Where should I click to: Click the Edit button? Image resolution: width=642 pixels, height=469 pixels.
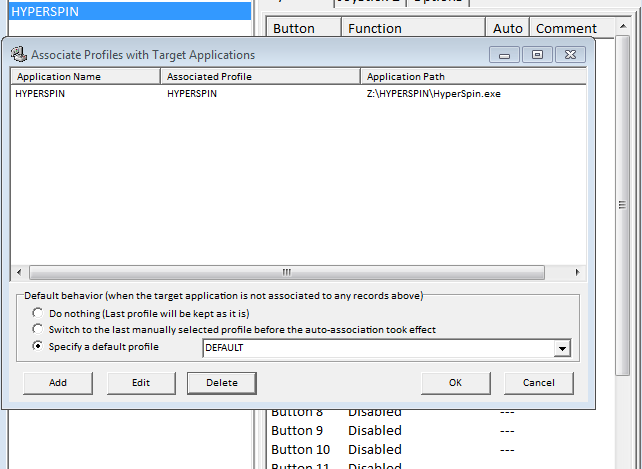141,383
